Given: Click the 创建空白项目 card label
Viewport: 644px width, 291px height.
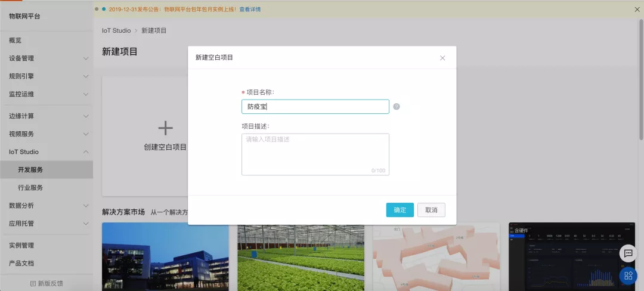Looking at the screenshot, I should point(166,147).
